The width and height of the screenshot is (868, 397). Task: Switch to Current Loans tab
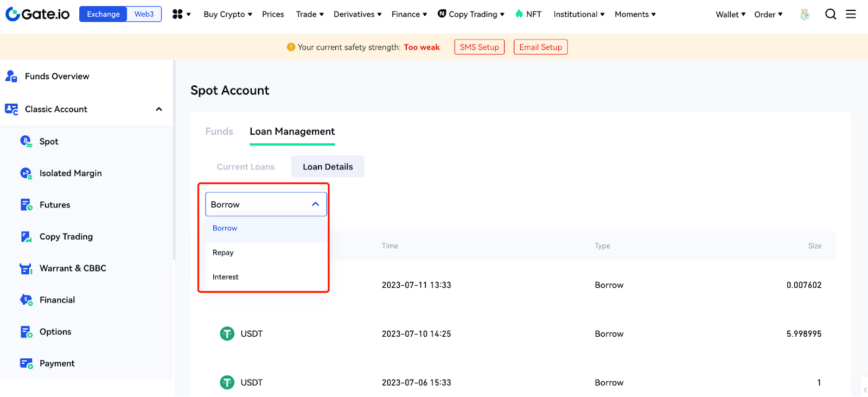[x=246, y=167]
